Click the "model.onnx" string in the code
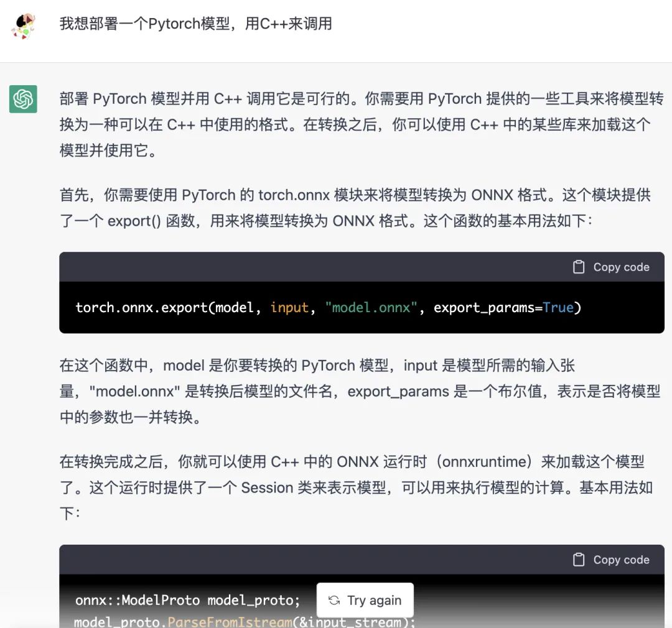672x628 pixels. (371, 308)
